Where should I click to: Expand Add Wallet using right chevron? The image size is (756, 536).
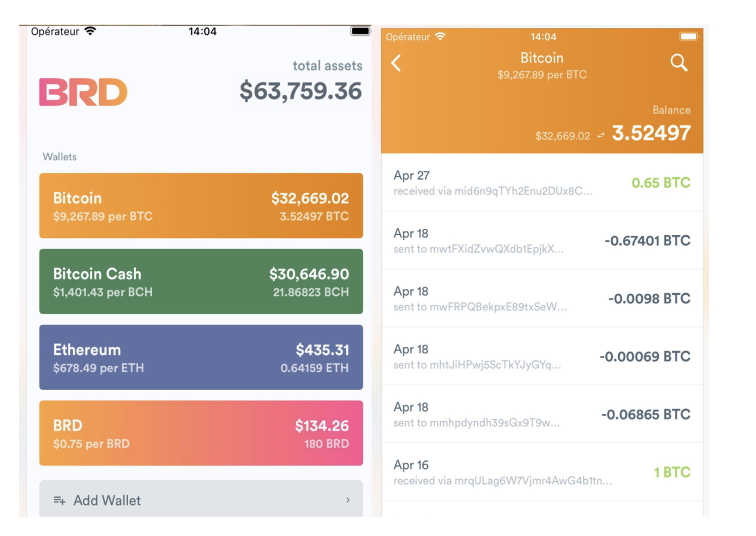(348, 500)
